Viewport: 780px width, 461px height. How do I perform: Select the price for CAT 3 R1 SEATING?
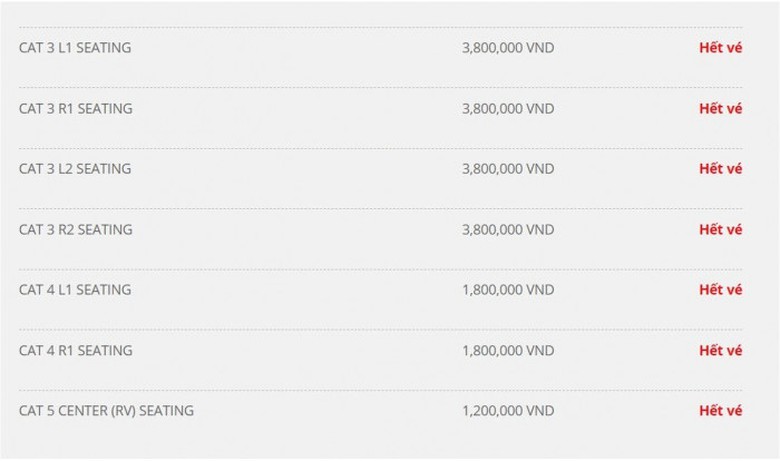click(x=508, y=108)
